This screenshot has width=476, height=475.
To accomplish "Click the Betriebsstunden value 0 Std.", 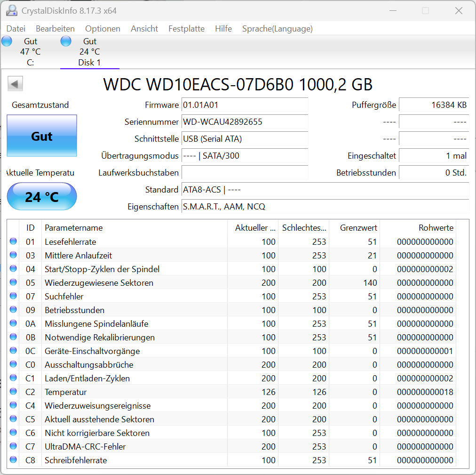I will 434,173.
